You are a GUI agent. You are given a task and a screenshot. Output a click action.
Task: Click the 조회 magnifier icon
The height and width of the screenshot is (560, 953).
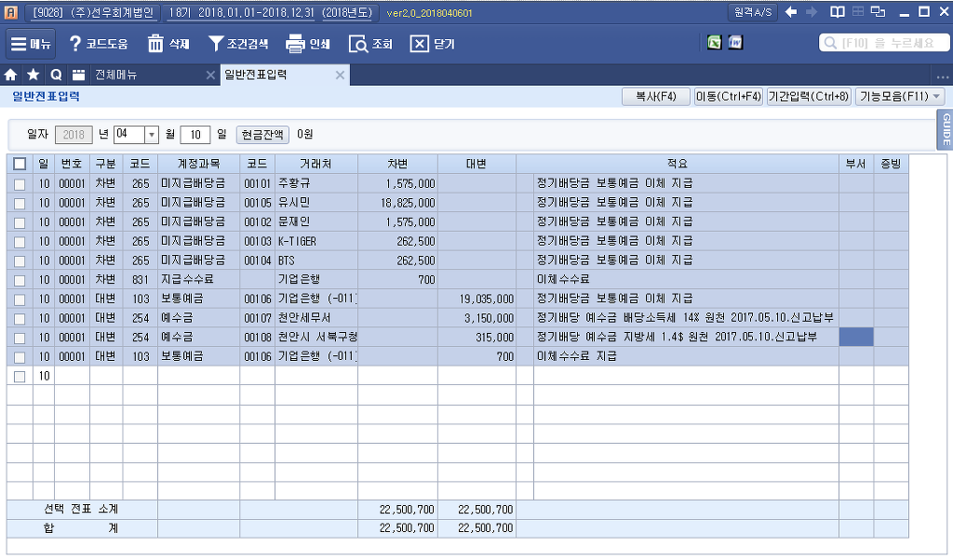358,44
